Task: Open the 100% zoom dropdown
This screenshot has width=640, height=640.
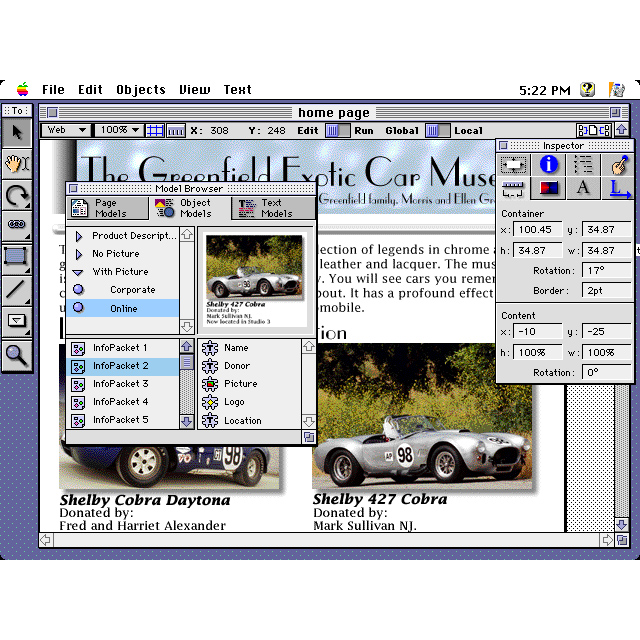Action: 119,130
